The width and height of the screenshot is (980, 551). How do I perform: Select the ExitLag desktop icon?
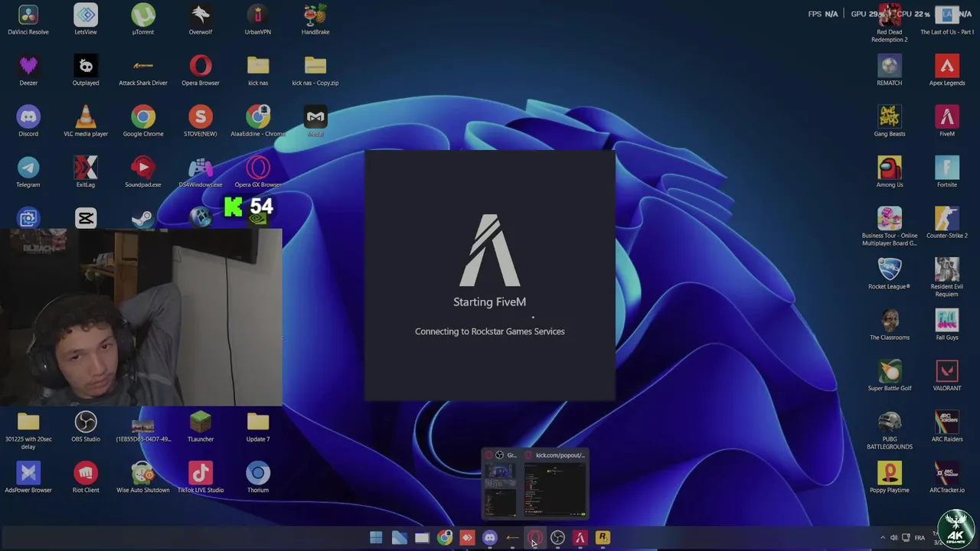(x=86, y=172)
